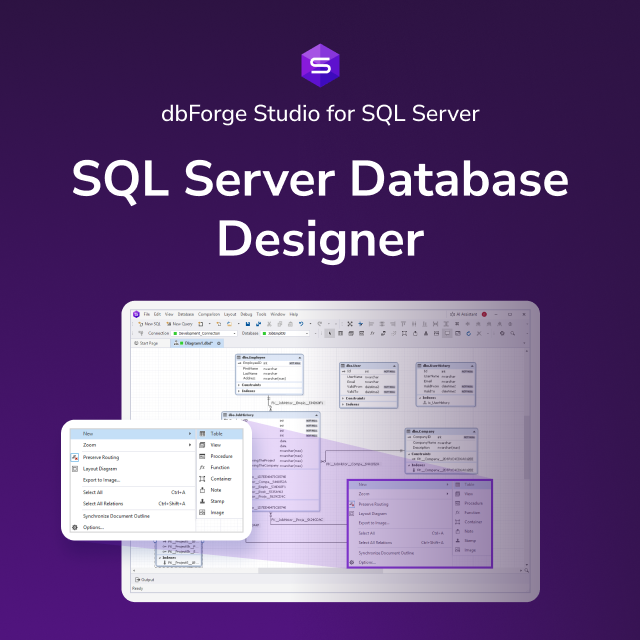Click the undo arrow toolbar icon
Image resolution: width=640 pixels, height=640 pixels.
coord(301,324)
